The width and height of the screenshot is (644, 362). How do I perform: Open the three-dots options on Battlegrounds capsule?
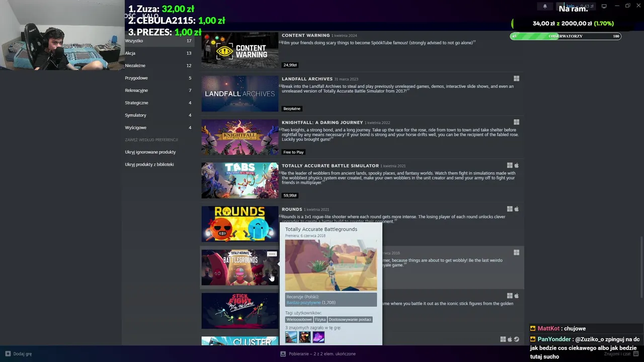272,254
